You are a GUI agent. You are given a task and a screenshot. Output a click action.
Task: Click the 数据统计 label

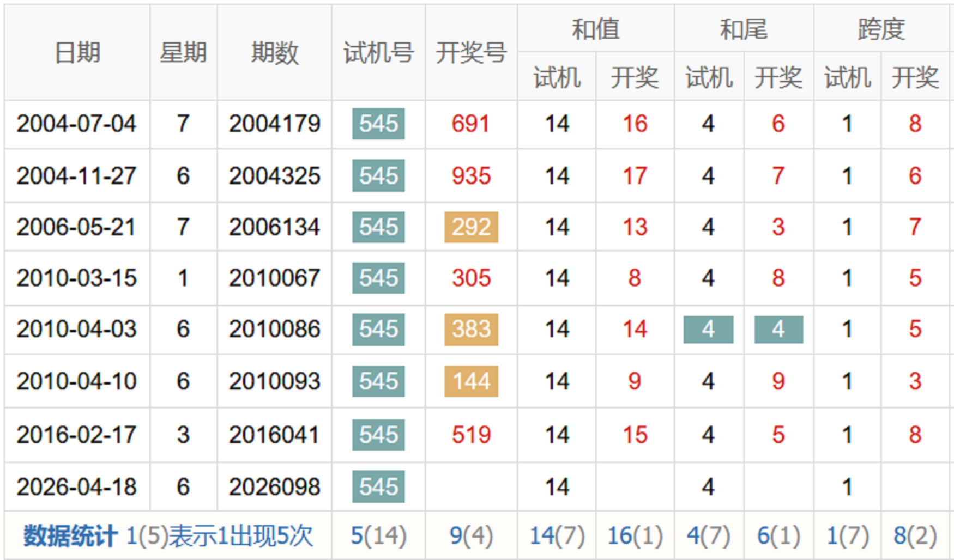70,536
